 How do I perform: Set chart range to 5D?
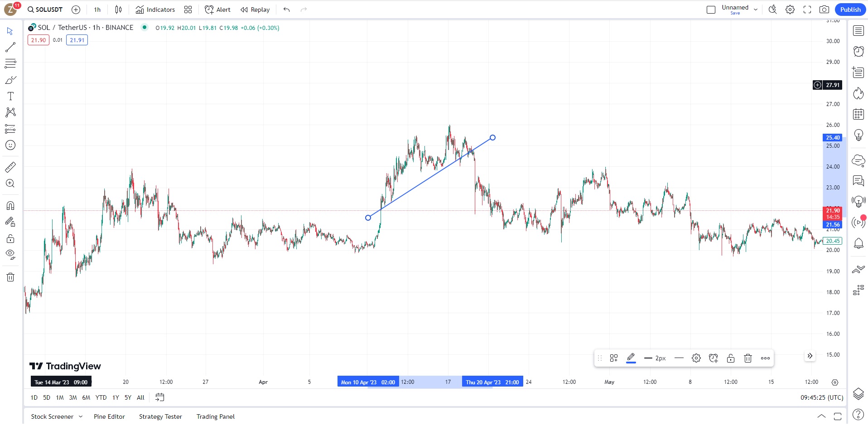coord(47,397)
